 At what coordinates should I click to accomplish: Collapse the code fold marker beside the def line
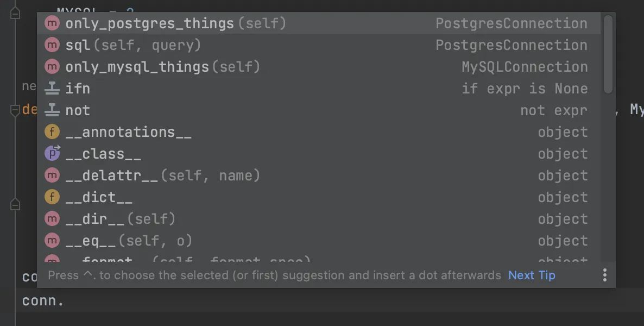coord(15,110)
